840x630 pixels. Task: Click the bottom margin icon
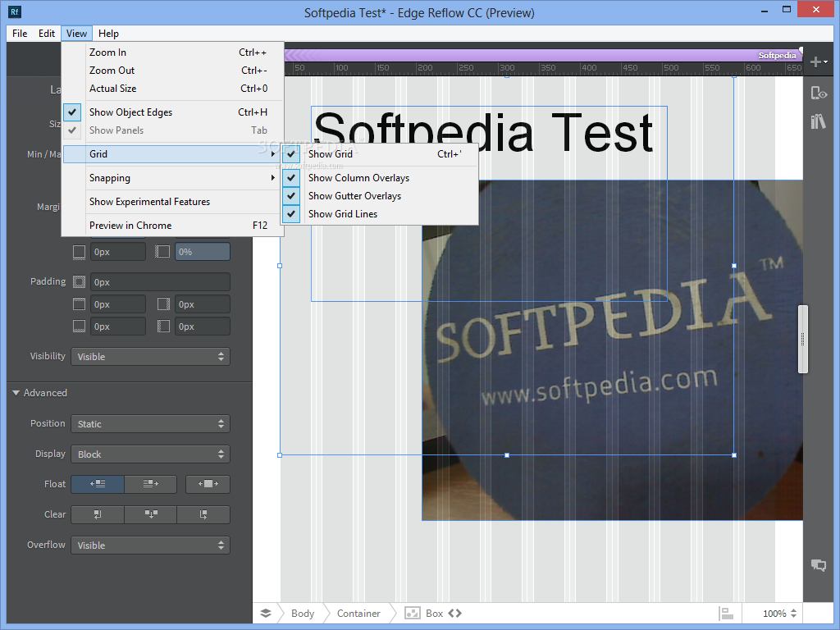pos(79,252)
